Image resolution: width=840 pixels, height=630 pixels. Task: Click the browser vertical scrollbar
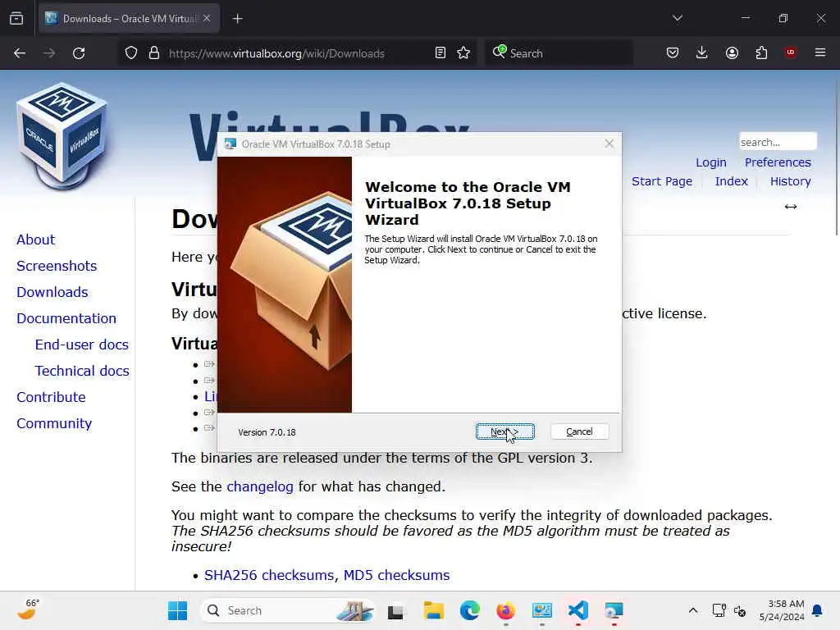tap(836, 155)
